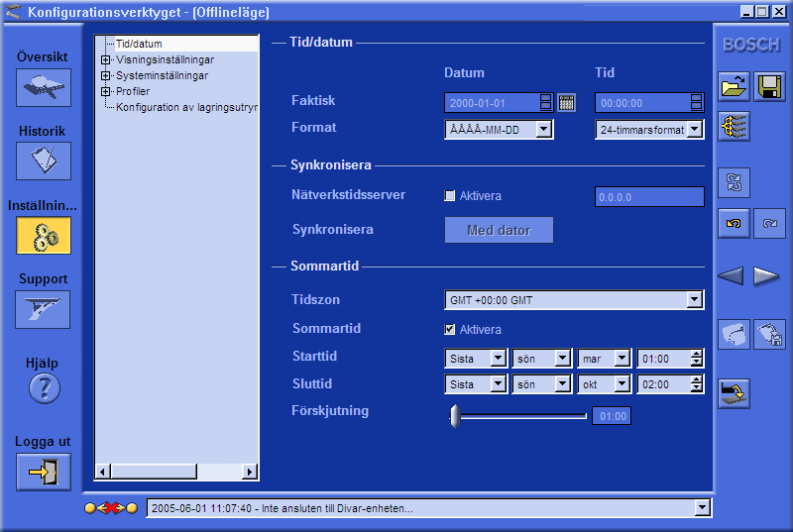
Task: Click the save floppy disk icon
Action: coord(770,86)
